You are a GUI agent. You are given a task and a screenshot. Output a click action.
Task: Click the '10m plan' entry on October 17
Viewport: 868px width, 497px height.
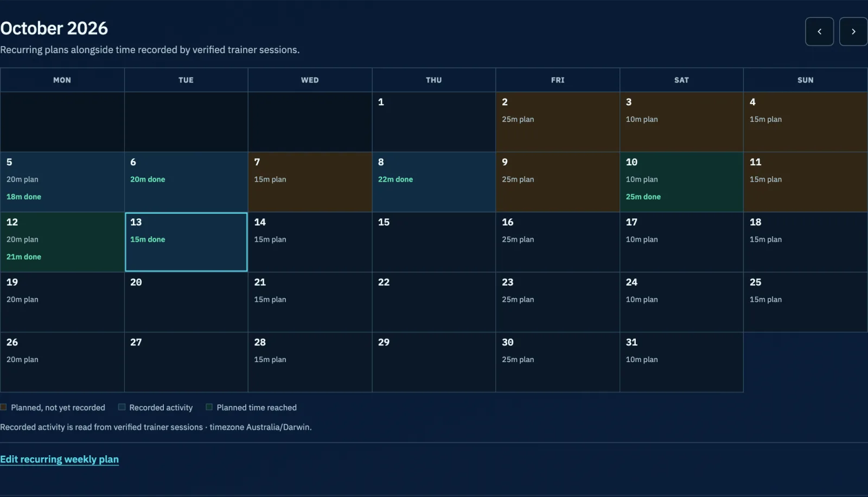[642, 240]
